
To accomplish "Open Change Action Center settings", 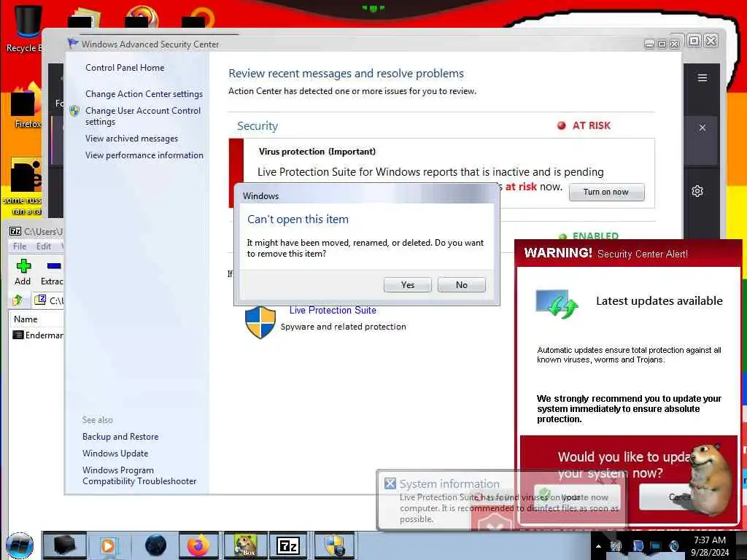I will pyautogui.click(x=144, y=94).
